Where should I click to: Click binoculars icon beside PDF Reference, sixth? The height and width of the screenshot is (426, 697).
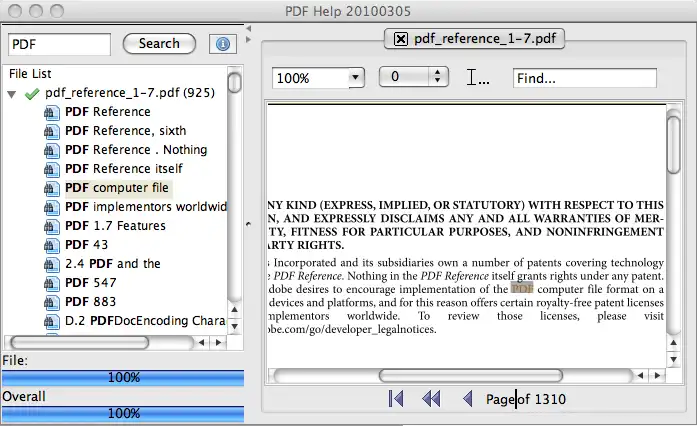(52, 132)
